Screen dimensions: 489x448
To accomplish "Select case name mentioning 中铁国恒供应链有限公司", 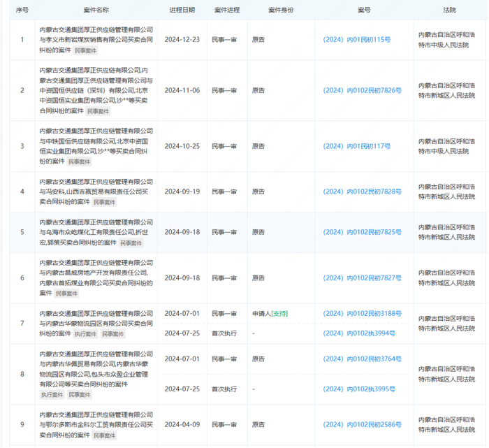I will click(x=96, y=146).
